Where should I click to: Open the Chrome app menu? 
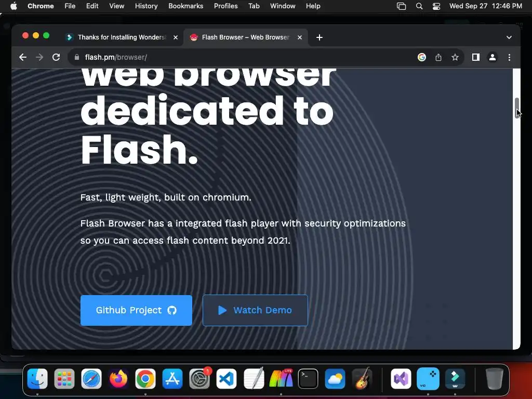coord(41,6)
